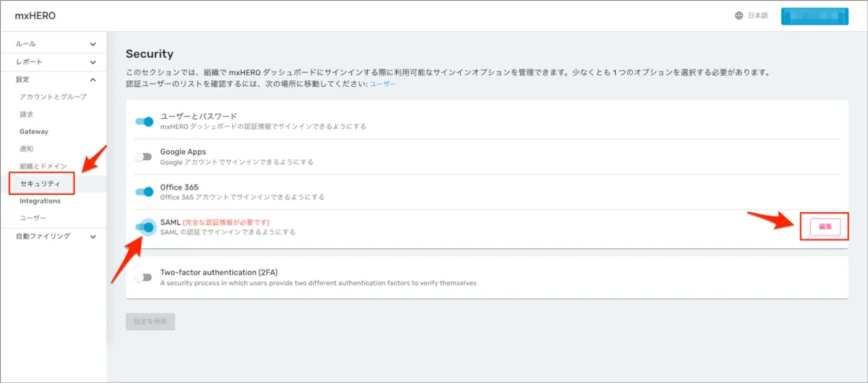Click the ルール chevron arrow
The height and width of the screenshot is (383, 868).
(x=93, y=44)
